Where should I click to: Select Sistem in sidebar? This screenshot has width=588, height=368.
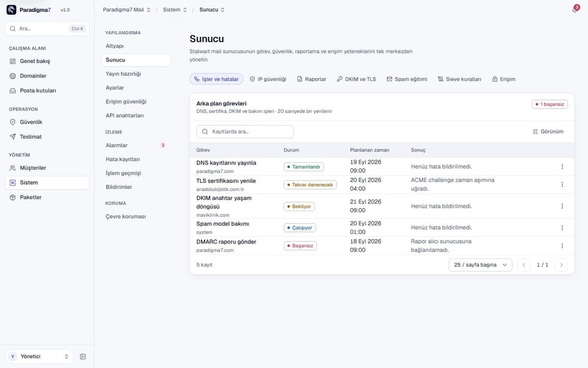pos(47,183)
